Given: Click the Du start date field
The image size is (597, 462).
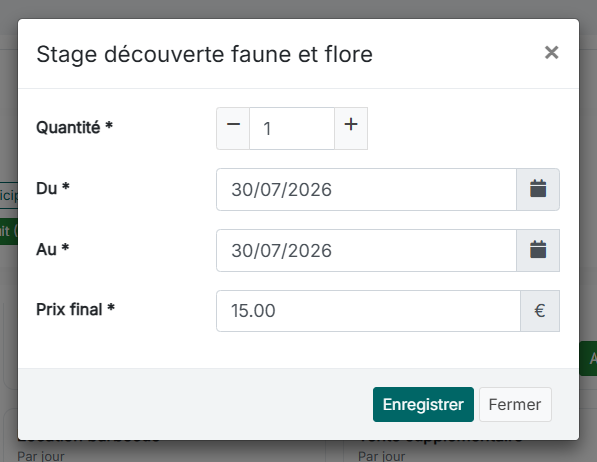Looking at the screenshot, I should 366,189.
